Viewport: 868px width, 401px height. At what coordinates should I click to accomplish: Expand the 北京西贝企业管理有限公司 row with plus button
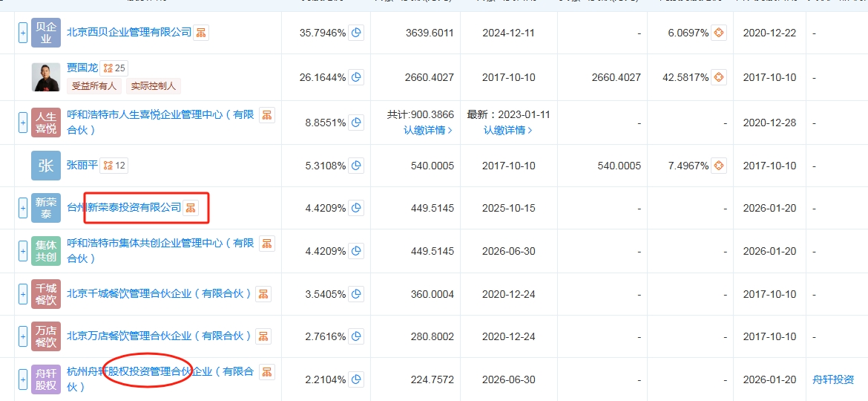23,33
